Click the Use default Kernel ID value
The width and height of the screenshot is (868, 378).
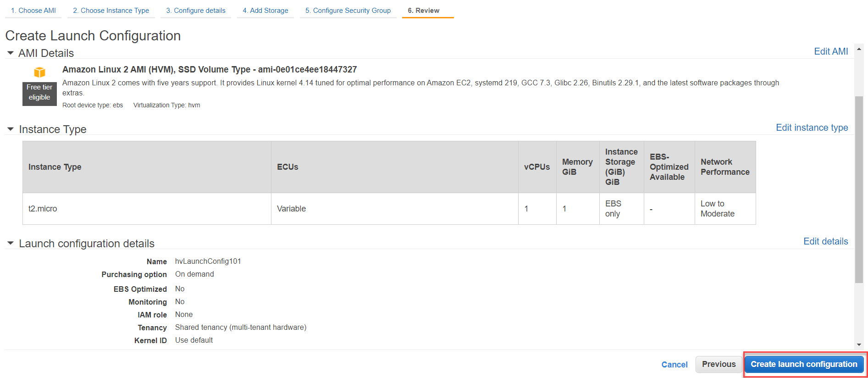194,340
